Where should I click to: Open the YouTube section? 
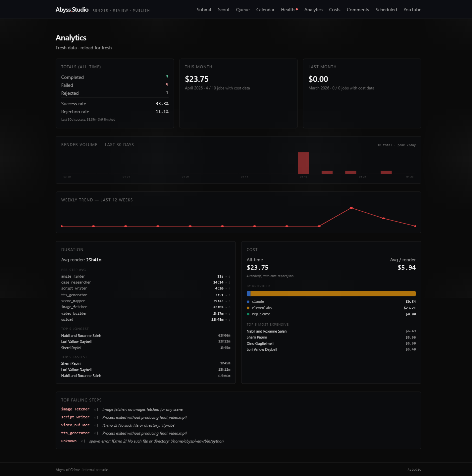412,10
